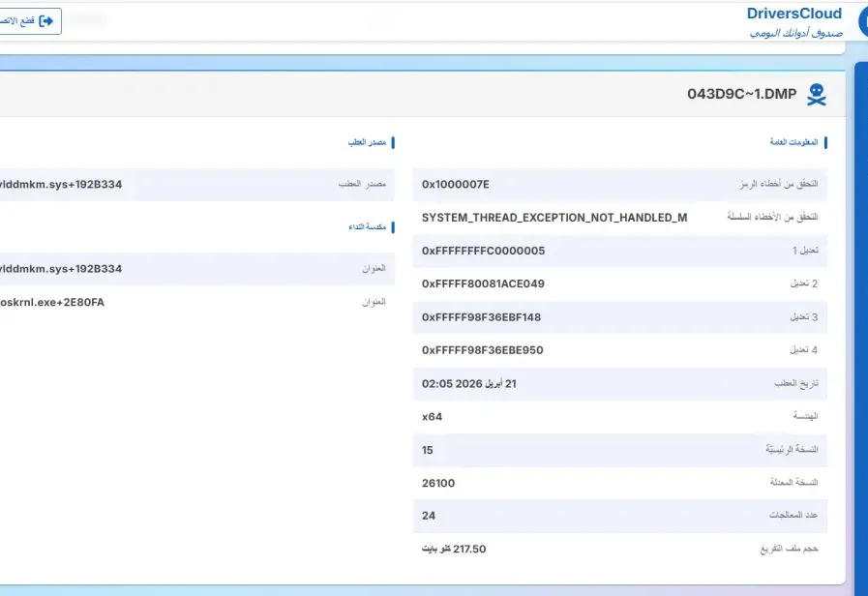Click the صندوق أدواتك اليومي tagline

796,33
